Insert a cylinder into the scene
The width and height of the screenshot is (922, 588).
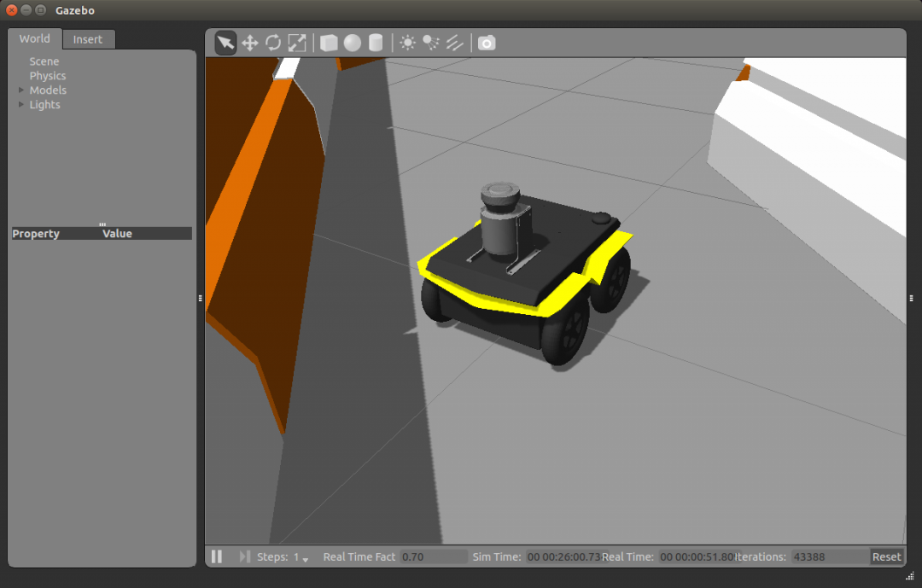tap(375, 42)
